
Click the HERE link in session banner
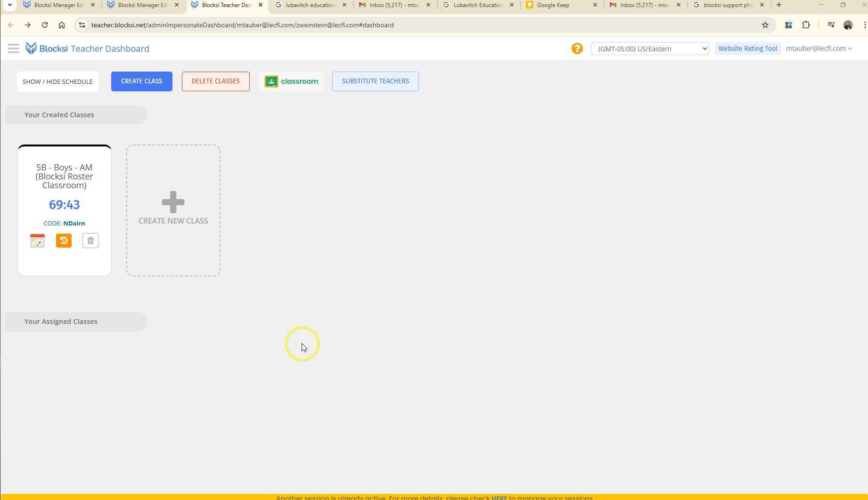[499, 497]
